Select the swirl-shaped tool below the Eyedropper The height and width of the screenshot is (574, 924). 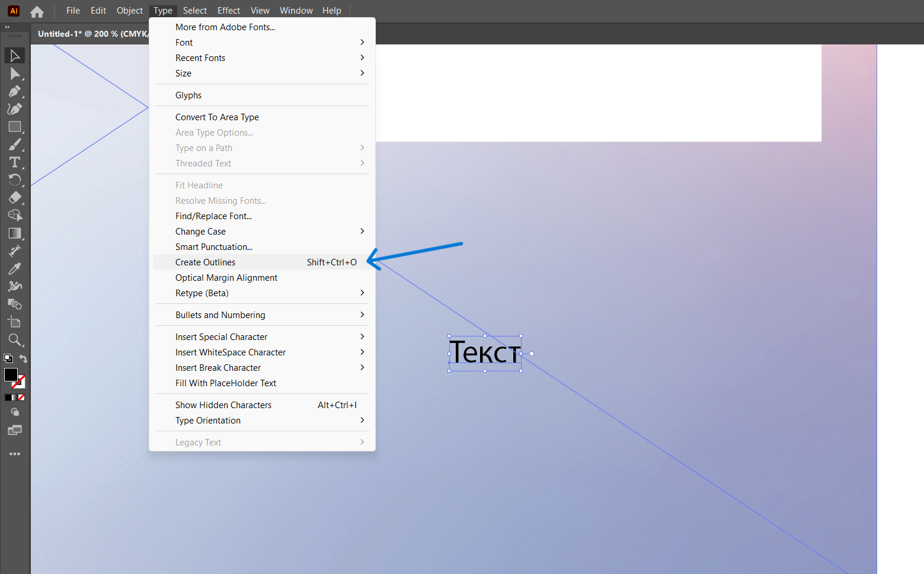point(15,287)
